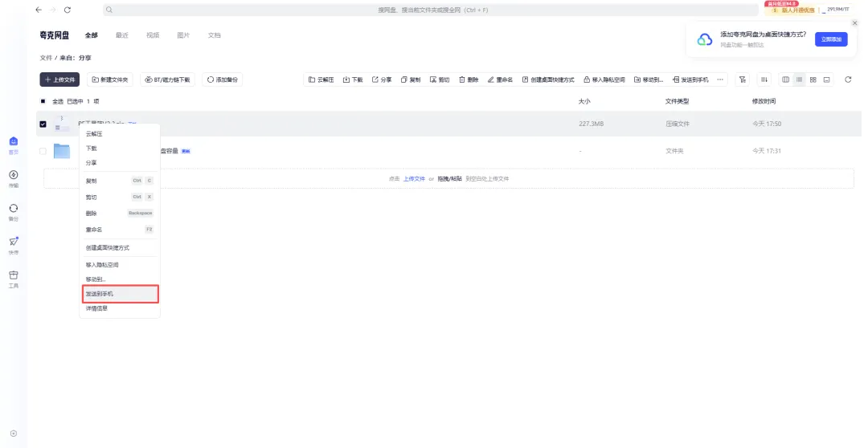Choose 云解压 in the context menu
The width and height of the screenshot is (868, 448).
(120, 134)
